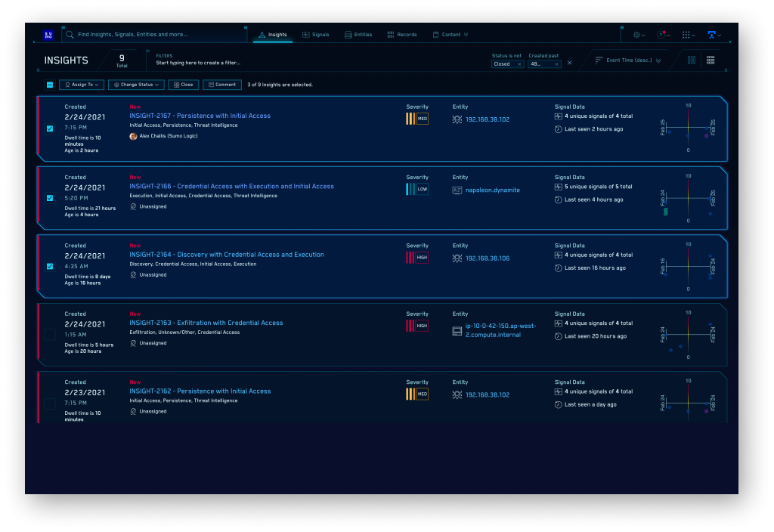Go to the Insights tab
The width and height of the screenshot is (774, 532).
tap(273, 35)
